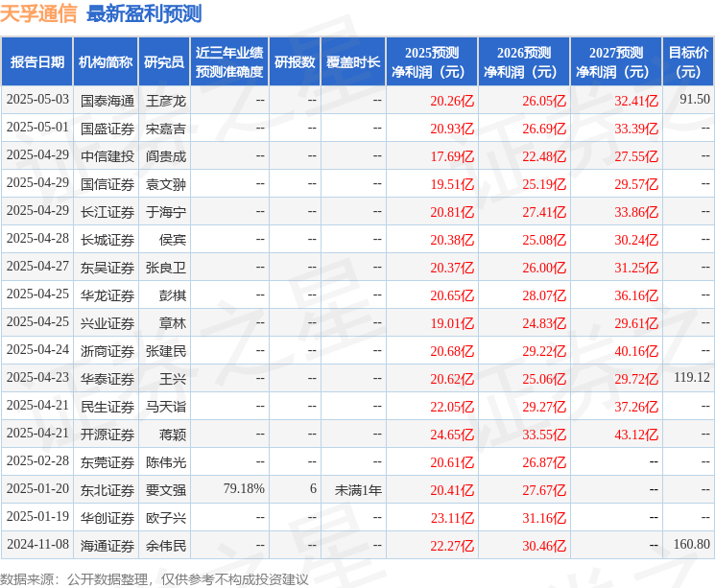Click date 2024-11-08
Screen dimensions: 715x588
click(37, 544)
